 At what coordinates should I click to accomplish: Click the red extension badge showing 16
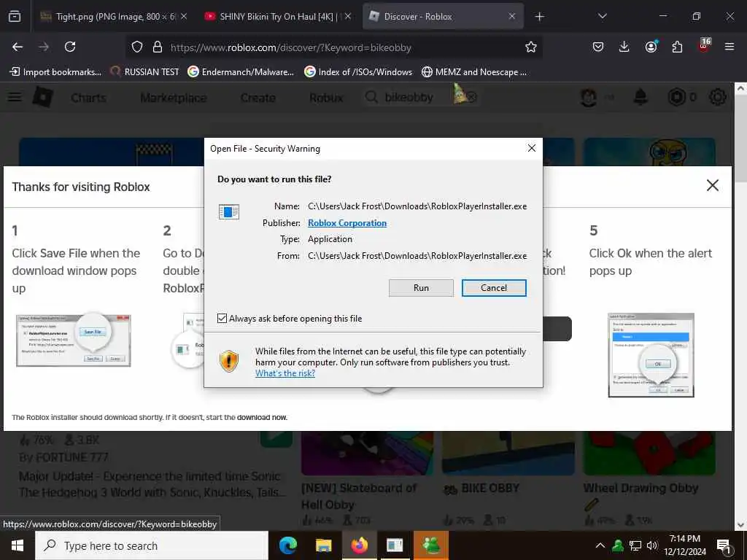tap(704, 44)
